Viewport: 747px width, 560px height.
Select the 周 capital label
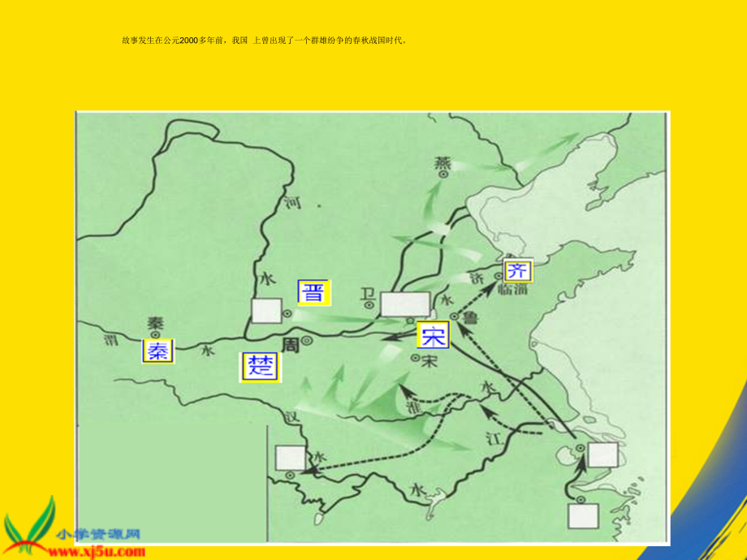(x=291, y=345)
